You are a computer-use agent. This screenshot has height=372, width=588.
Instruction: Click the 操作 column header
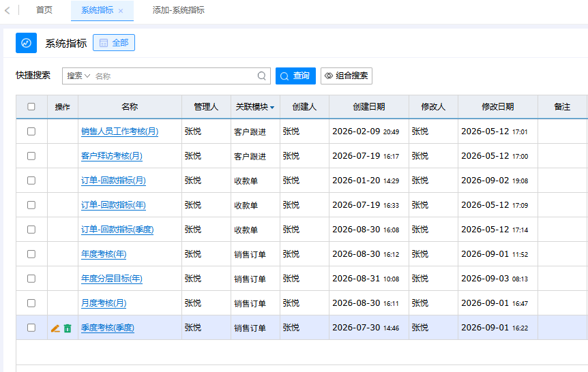point(63,107)
